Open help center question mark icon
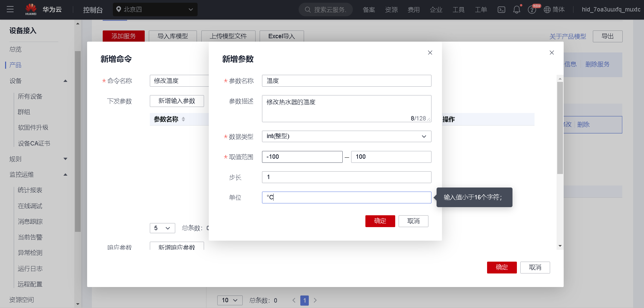Screen dimensions: 644x308 tap(532, 10)
